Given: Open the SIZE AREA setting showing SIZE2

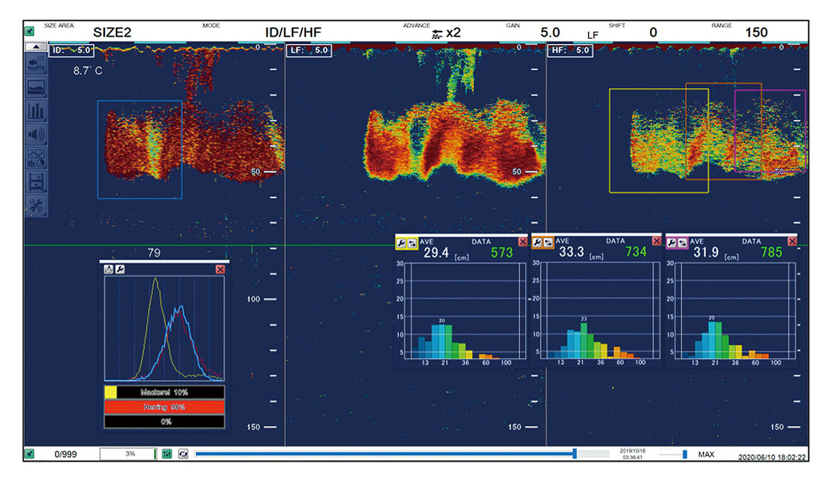Looking at the screenshot, I should 112,33.
